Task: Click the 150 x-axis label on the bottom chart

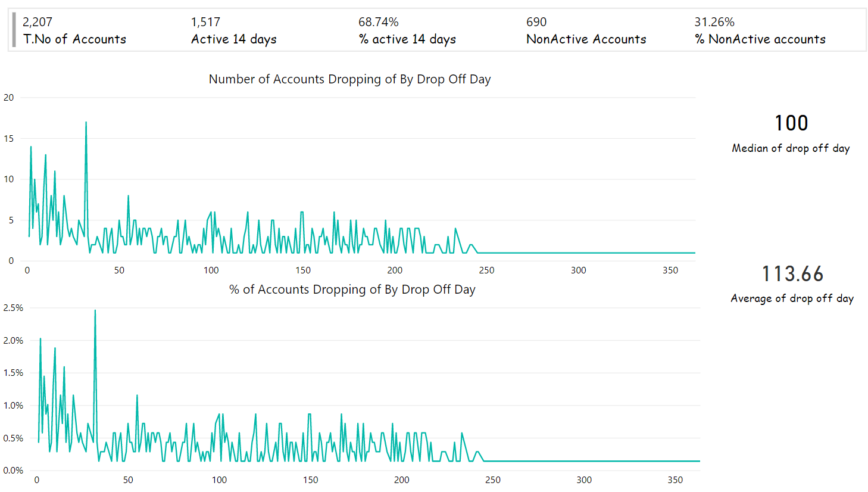Action: pyautogui.click(x=310, y=480)
